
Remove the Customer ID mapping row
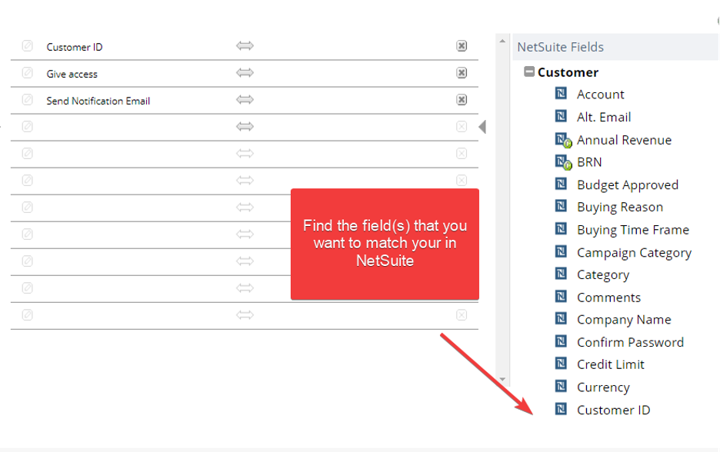[461, 46]
